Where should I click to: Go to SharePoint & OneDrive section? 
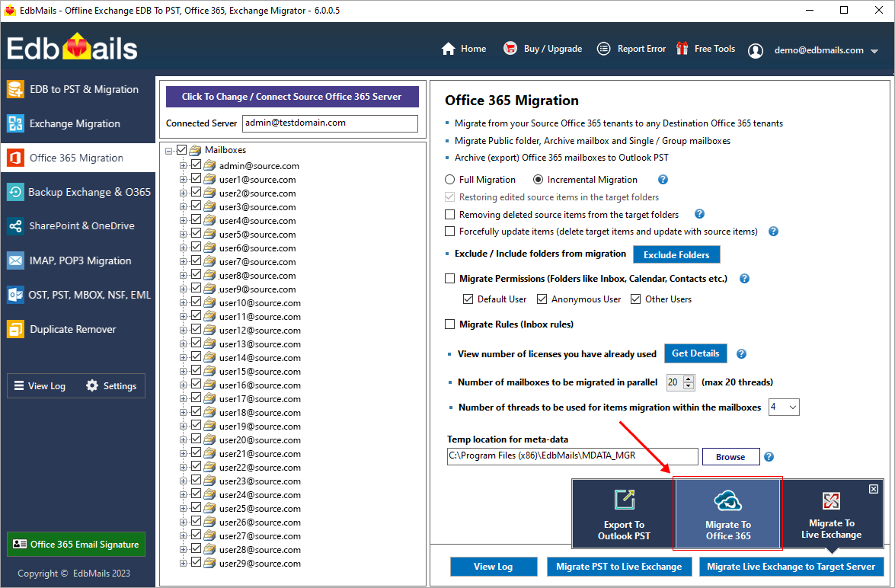pos(78,226)
